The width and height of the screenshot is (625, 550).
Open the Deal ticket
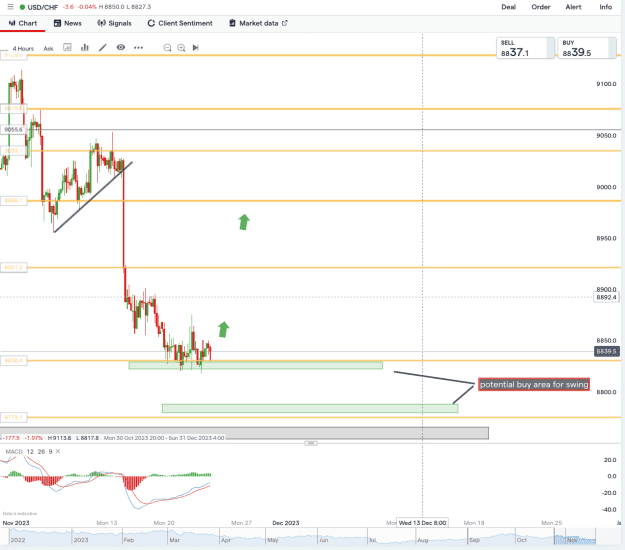coord(508,7)
